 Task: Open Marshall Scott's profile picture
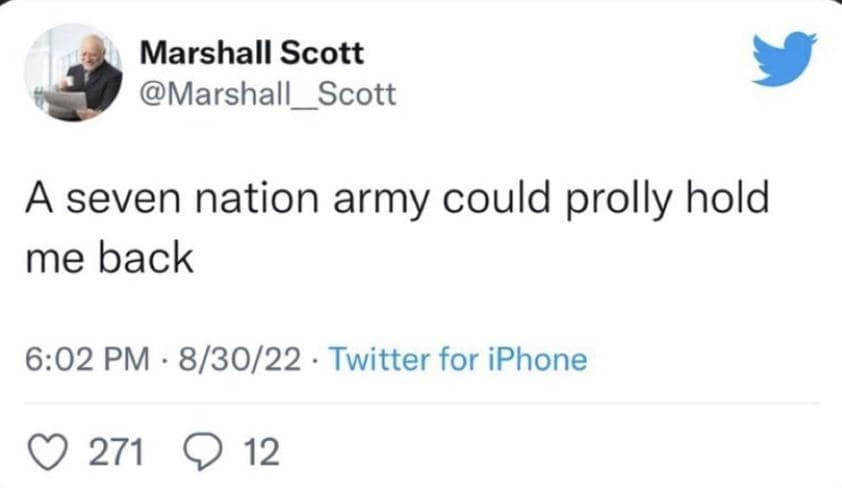click(70, 71)
